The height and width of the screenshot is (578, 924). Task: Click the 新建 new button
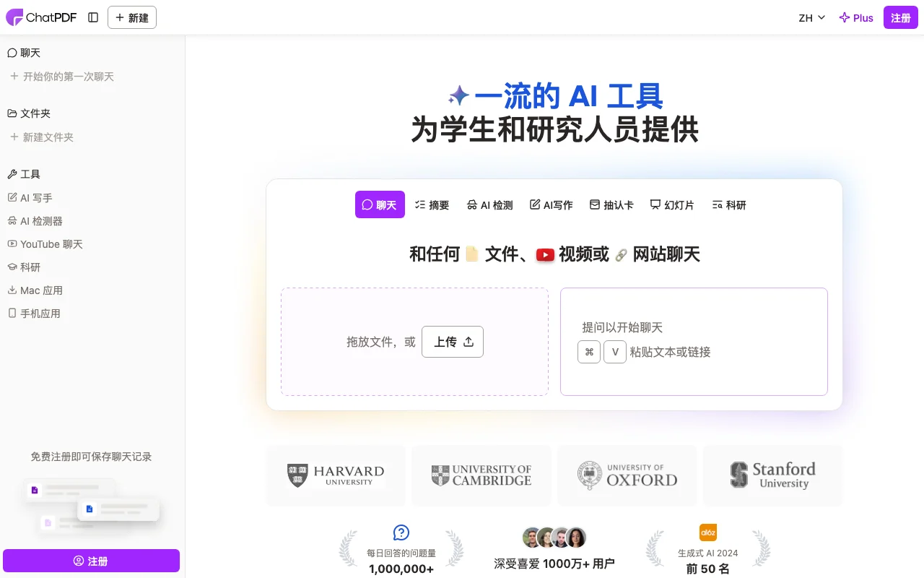132,17
